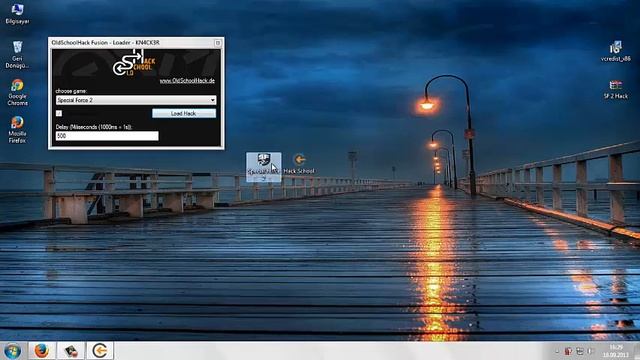The image size is (640, 360).
Task: Select the vcredist_x86 desktop icon
Action: (616, 51)
